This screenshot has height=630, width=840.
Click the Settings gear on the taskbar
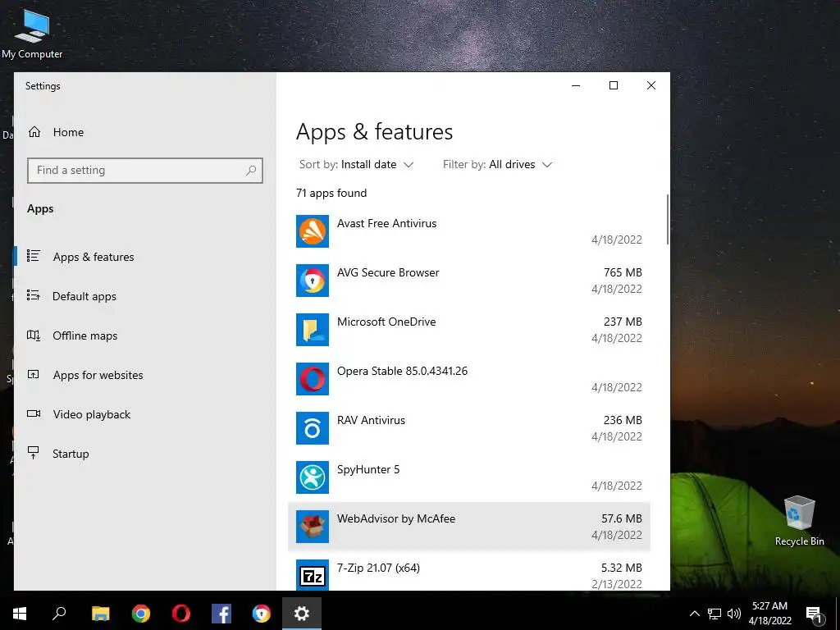pyautogui.click(x=302, y=614)
